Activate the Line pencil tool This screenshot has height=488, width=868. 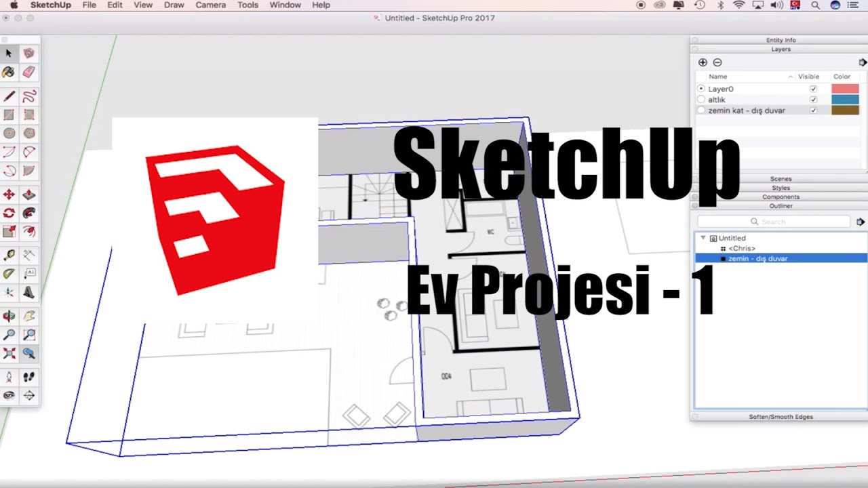click(9, 96)
